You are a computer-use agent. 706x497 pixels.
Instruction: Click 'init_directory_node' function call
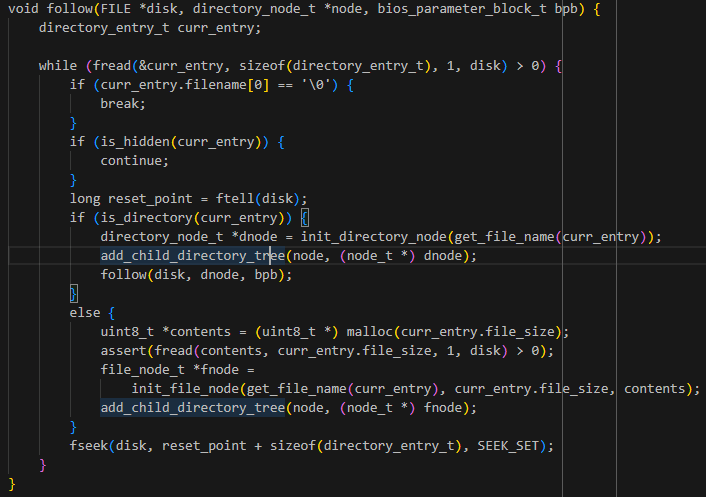pyautogui.click(x=373, y=237)
